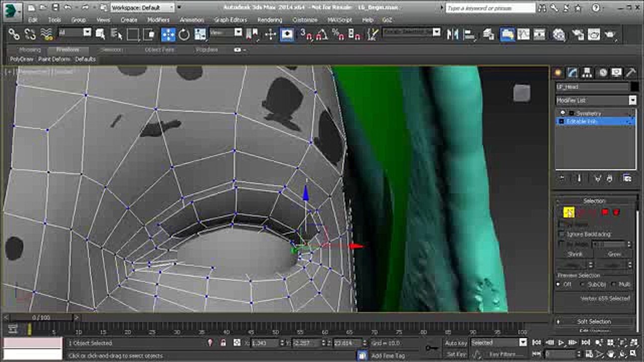Open the reference coordinate system View dropdown

(x=226, y=33)
